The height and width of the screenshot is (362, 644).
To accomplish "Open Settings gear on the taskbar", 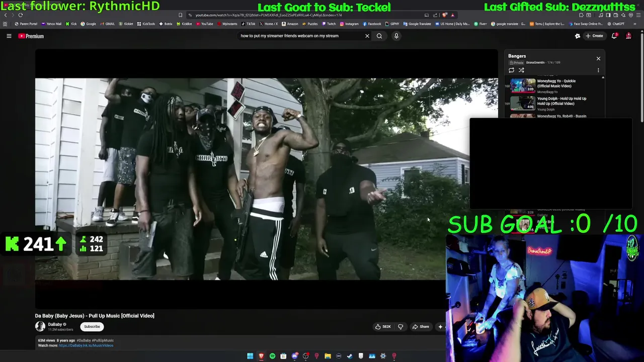I will tap(383, 356).
